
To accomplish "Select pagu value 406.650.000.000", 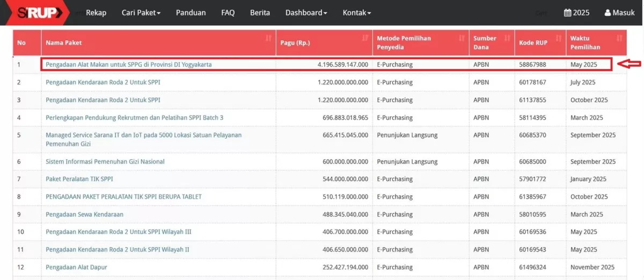I will (346, 249).
